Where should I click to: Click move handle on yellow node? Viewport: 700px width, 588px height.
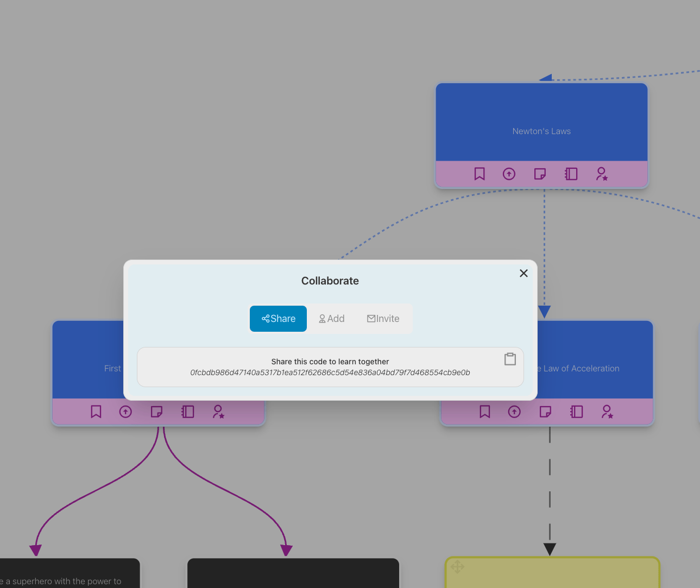pyautogui.click(x=457, y=567)
